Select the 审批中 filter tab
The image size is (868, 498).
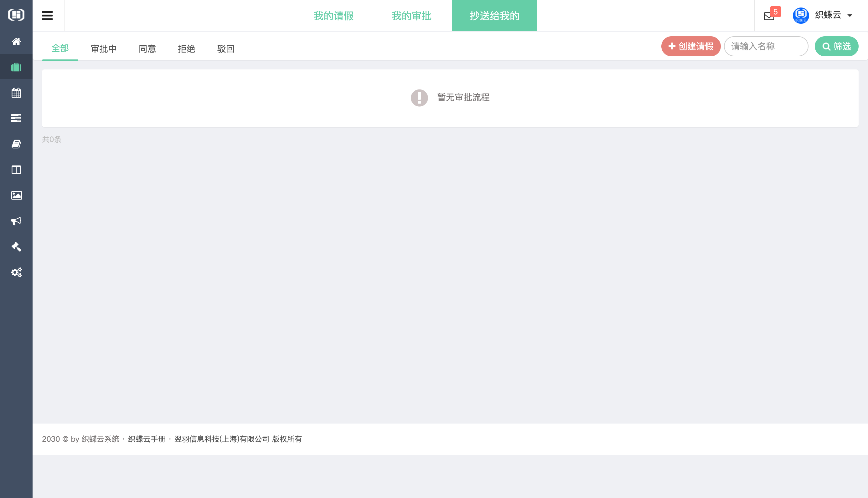coord(104,48)
